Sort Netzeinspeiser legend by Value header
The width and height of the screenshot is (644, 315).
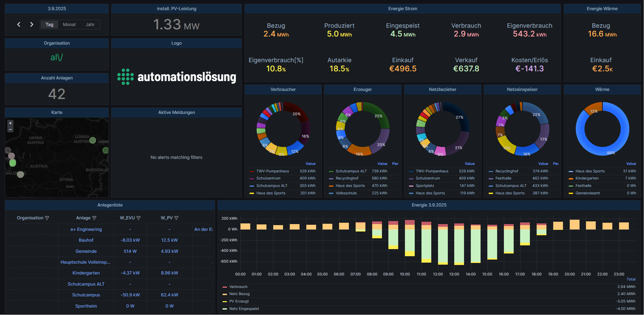[543, 164]
